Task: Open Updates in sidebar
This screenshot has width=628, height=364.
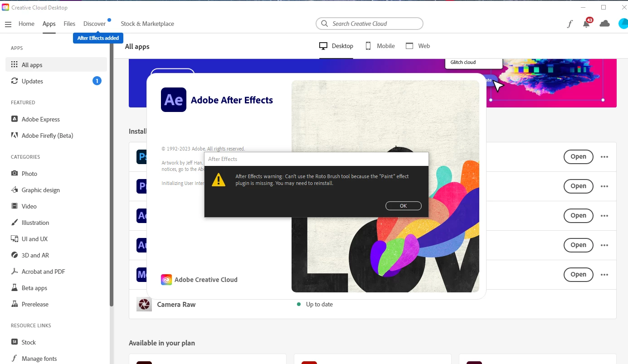Action: coord(56,81)
